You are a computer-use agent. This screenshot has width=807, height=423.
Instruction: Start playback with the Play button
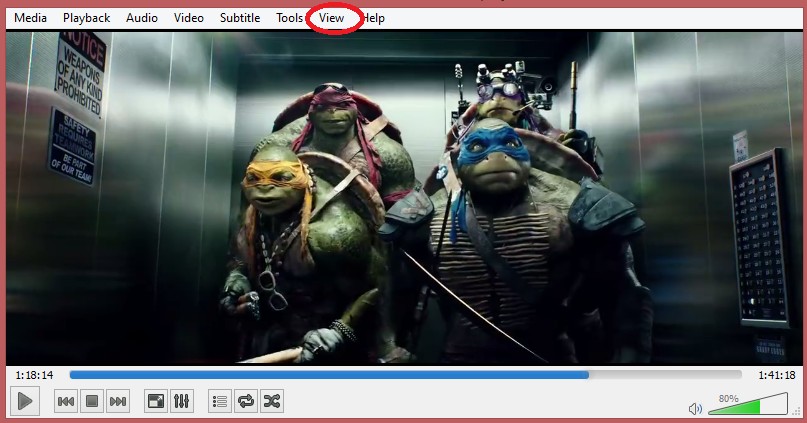click(x=25, y=401)
